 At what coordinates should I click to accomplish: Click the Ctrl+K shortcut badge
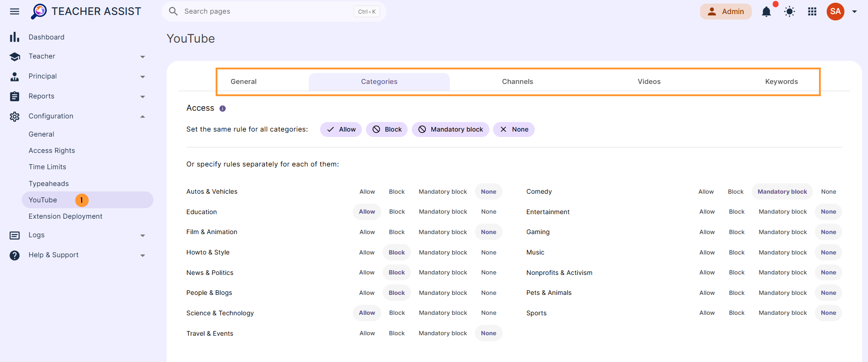[x=367, y=12]
